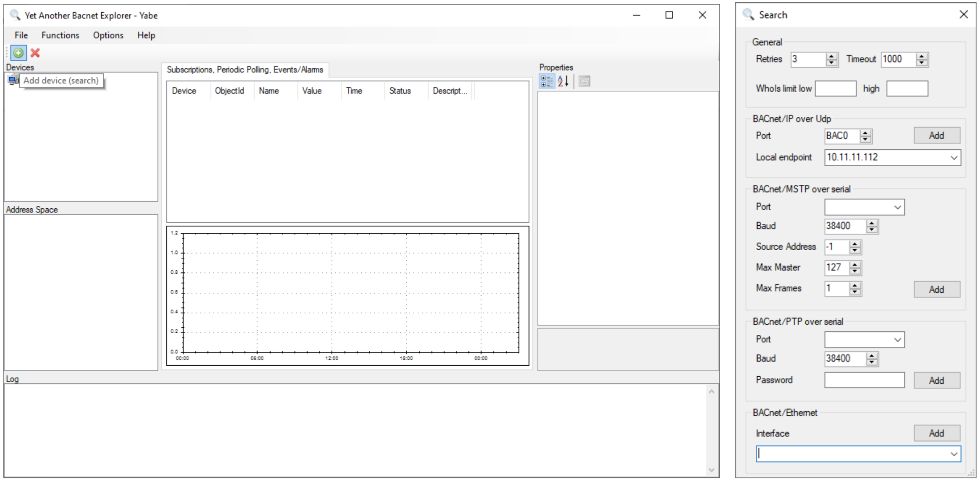
Task: Open the Options menu
Action: (x=108, y=35)
